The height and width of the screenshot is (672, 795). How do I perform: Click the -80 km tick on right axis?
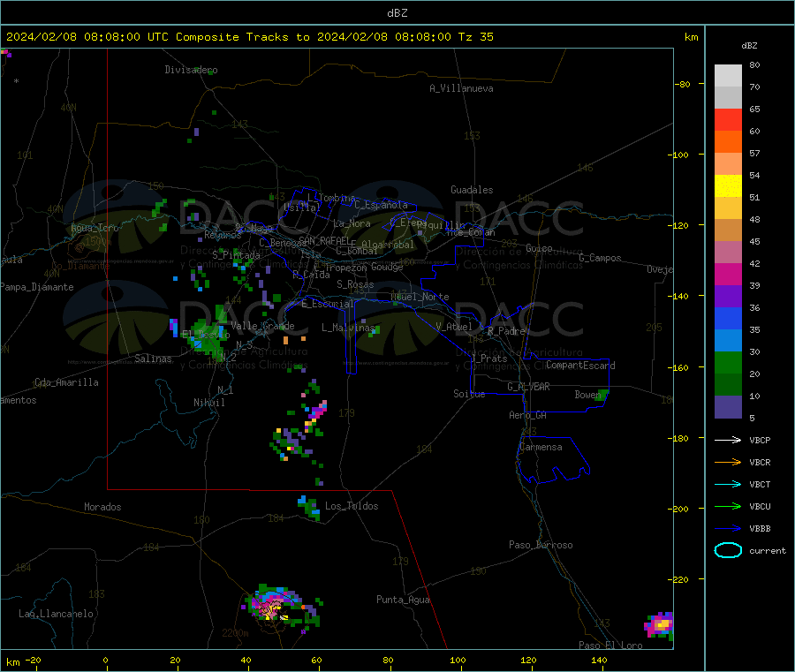click(682, 84)
